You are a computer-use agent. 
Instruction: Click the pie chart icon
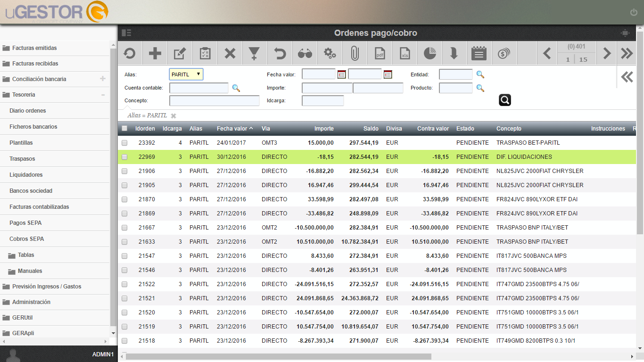(429, 53)
